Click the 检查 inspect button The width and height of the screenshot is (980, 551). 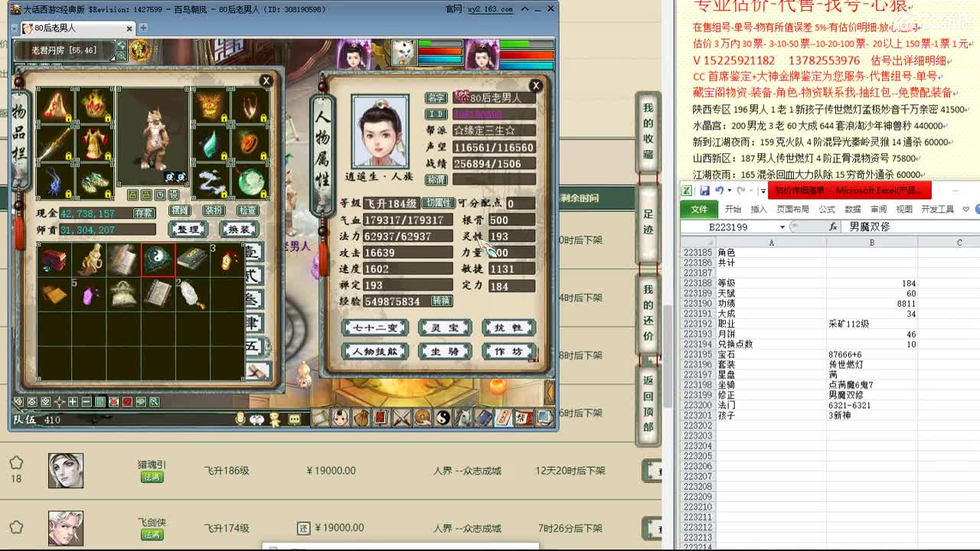pyautogui.click(x=247, y=210)
